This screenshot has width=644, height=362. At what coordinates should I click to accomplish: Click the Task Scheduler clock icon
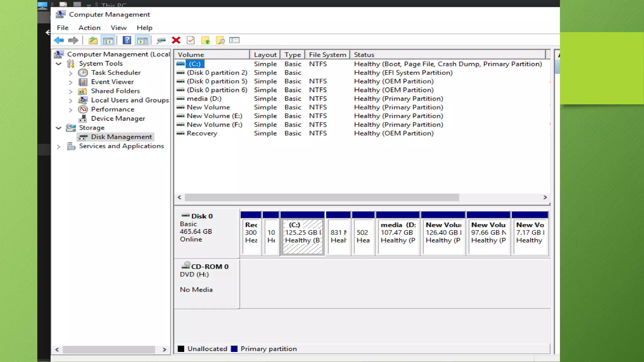83,73
